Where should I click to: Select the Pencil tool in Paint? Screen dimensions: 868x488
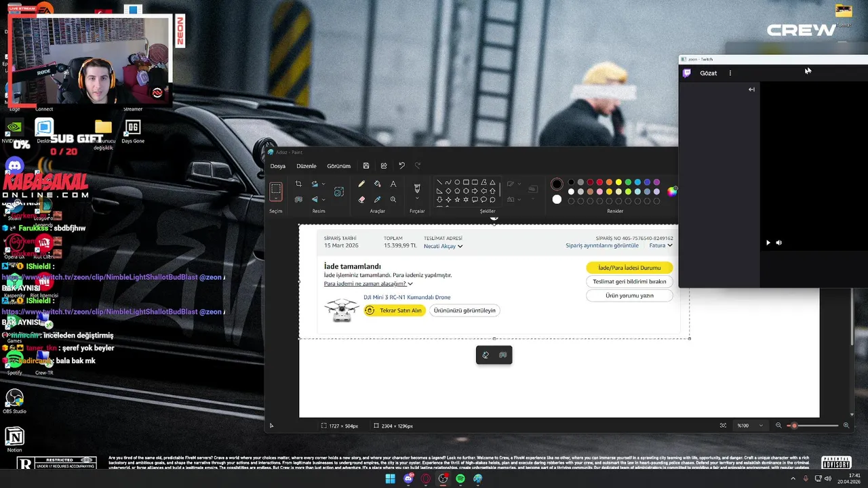(x=361, y=184)
